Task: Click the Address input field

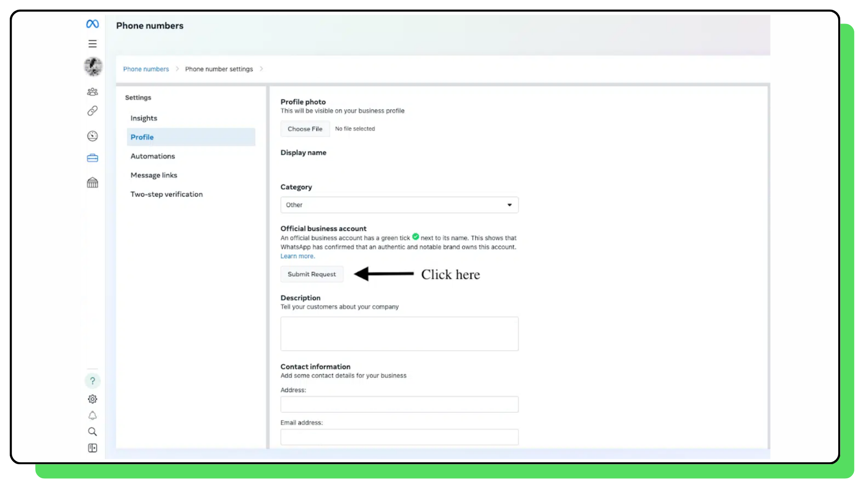Action: [399, 404]
